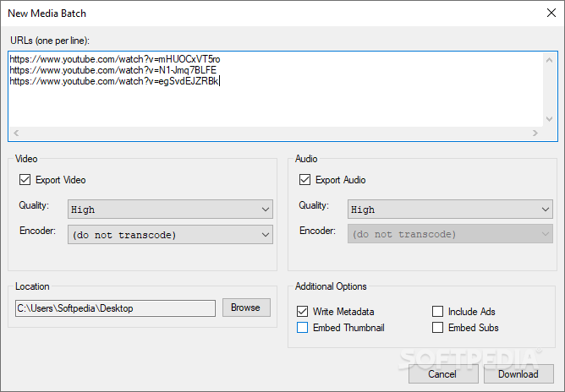Click the Download button
565x392 pixels.
coord(518,374)
